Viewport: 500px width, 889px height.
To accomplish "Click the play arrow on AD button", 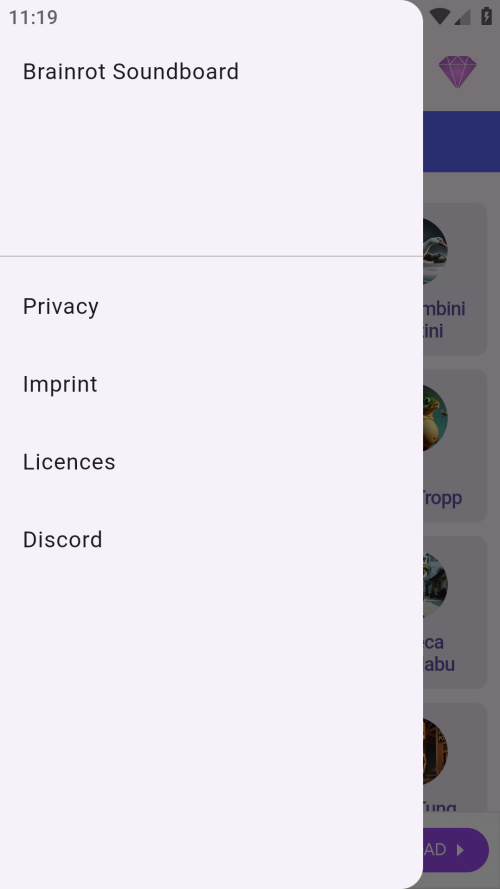I will pos(460,849).
